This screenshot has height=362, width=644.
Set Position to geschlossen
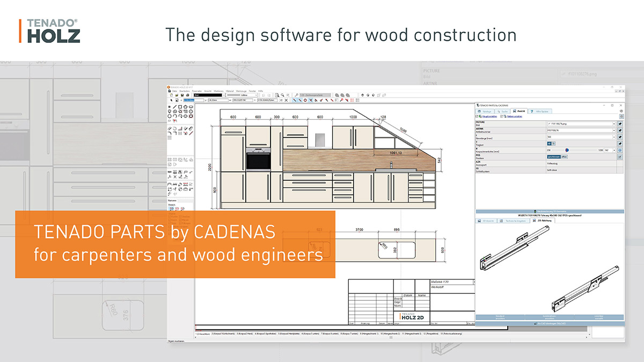[554, 157]
